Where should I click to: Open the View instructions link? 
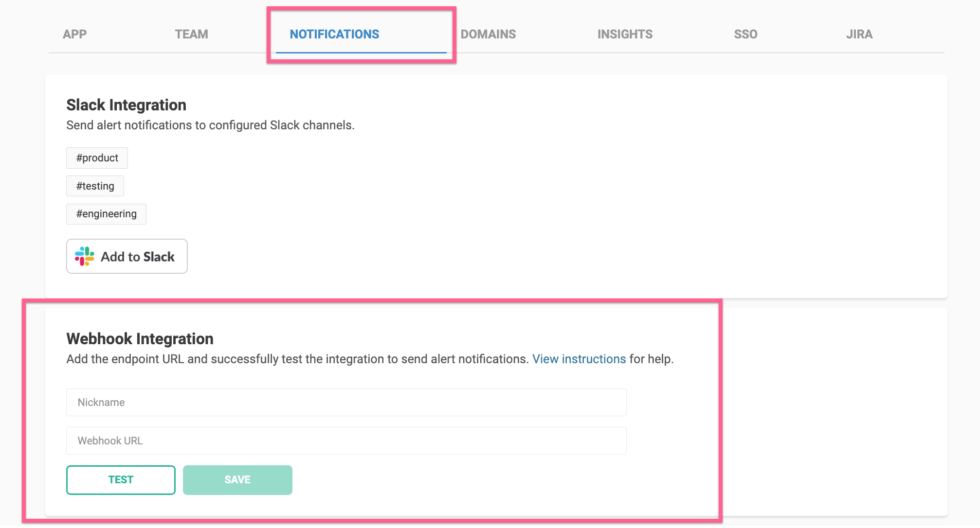click(579, 359)
